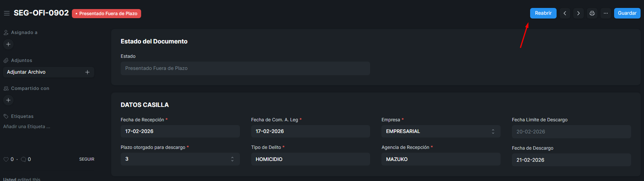Click the Fecha de Recepción date field
This screenshot has height=181, width=644.
tap(180, 131)
